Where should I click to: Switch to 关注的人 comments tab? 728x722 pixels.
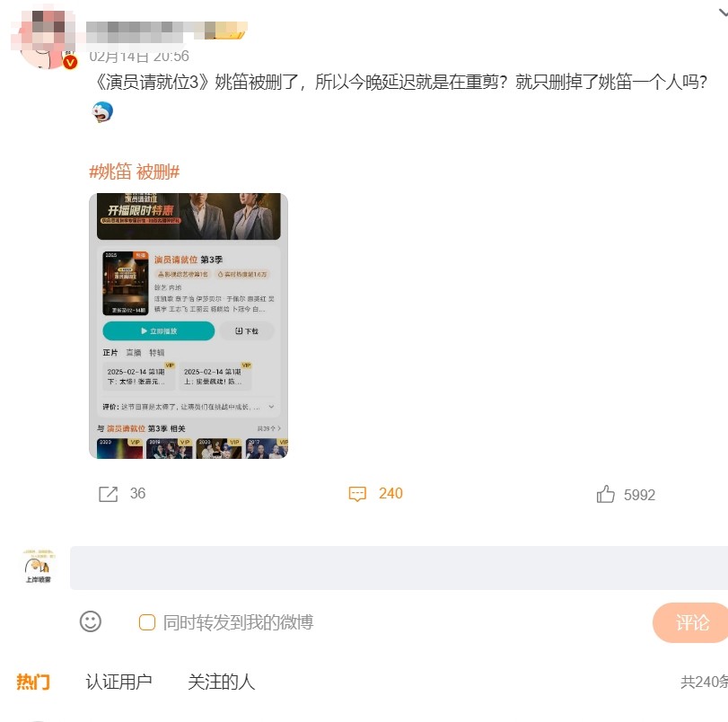pyautogui.click(x=222, y=682)
